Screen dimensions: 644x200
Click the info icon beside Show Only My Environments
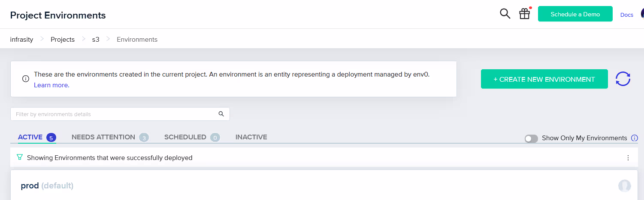pyautogui.click(x=635, y=138)
